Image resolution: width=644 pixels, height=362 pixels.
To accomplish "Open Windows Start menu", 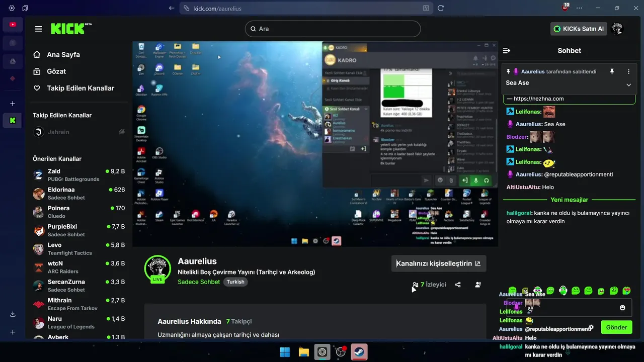I will coord(285,352).
